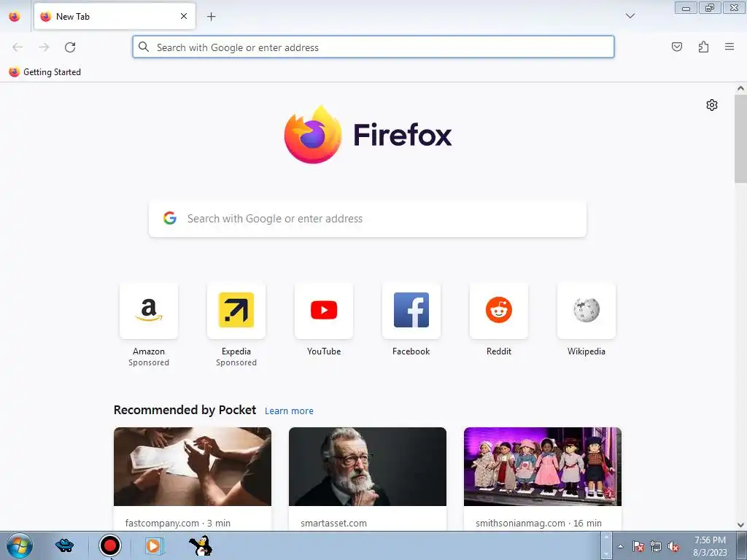Expand the list all tabs chevron
The image size is (747, 560).
630,16
